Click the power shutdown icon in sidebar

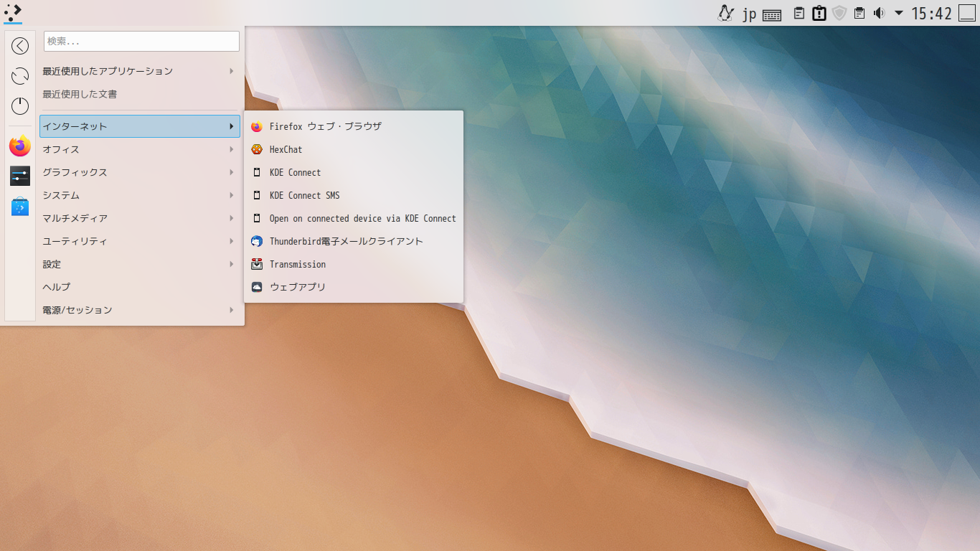(20, 106)
